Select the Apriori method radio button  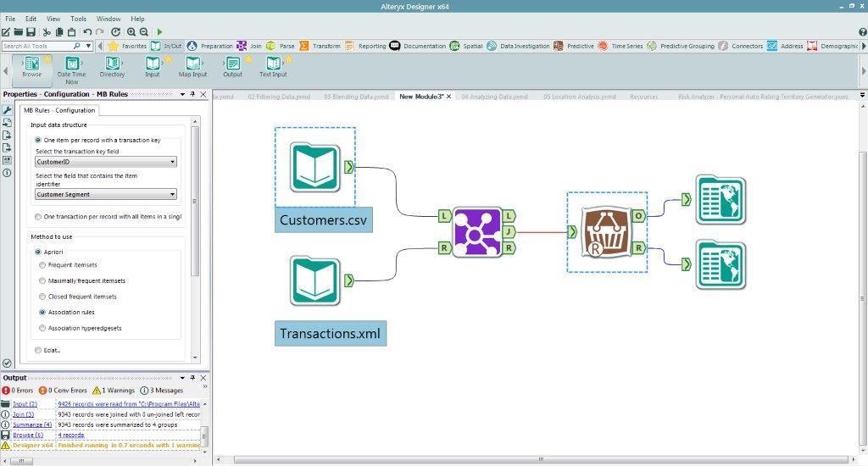(37, 252)
